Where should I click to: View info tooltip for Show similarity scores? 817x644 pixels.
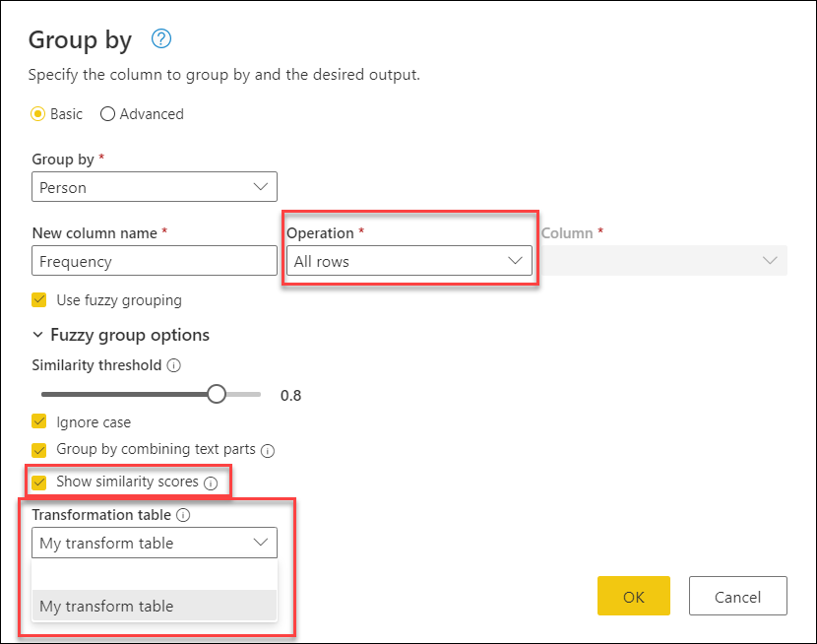pyautogui.click(x=211, y=483)
